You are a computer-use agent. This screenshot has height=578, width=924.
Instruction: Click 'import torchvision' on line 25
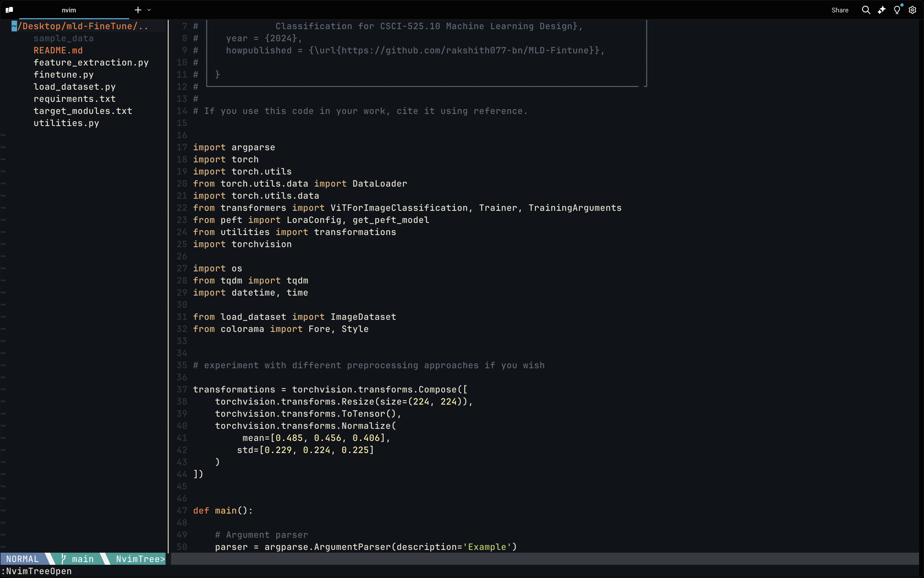pyautogui.click(x=243, y=244)
